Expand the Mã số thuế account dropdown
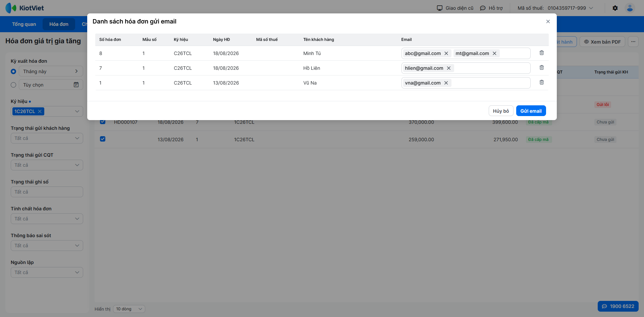The width and height of the screenshot is (644, 317). [x=591, y=8]
